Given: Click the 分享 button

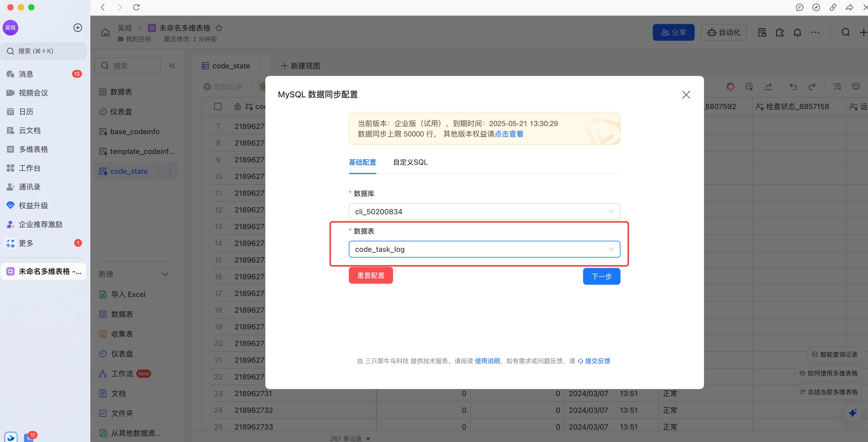Looking at the screenshot, I should tap(673, 32).
